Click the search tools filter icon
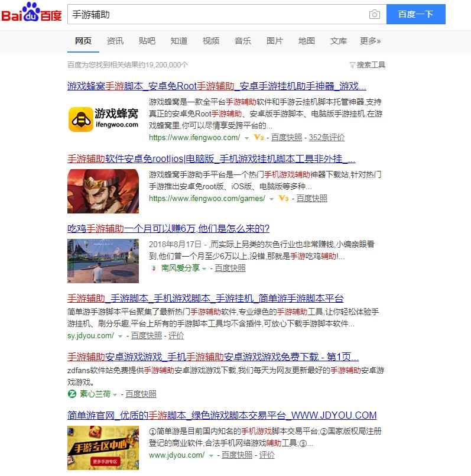This screenshot has width=471, height=476. pyautogui.click(x=352, y=65)
